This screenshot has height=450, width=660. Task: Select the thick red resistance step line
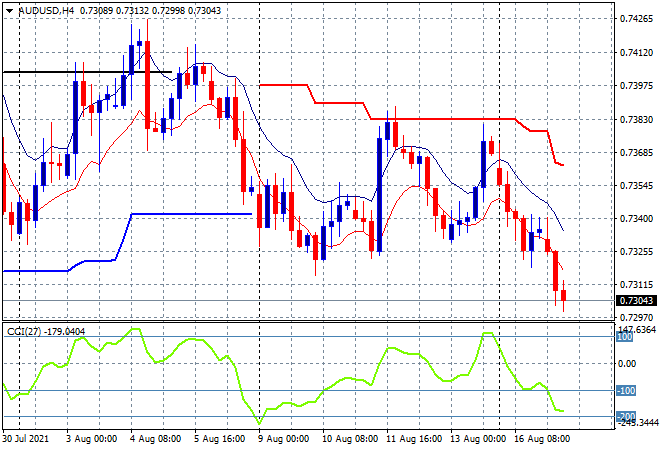tap(442, 120)
